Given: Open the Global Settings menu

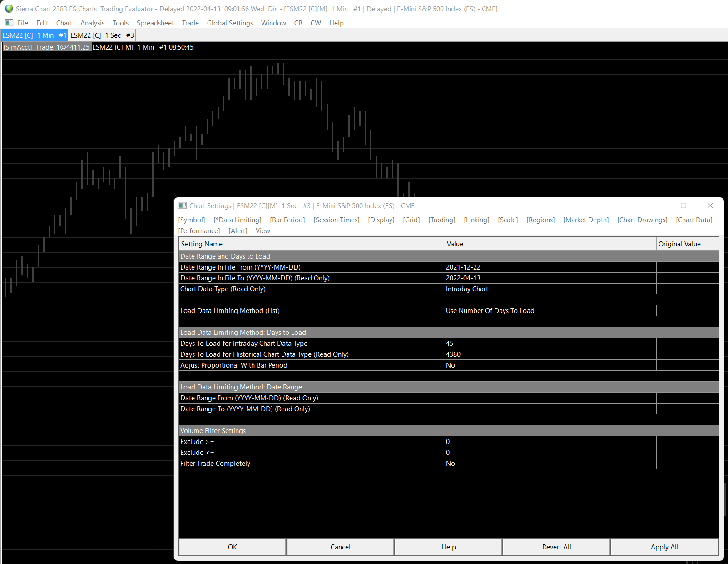Looking at the screenshot, I should pyautogui.click(x=230, y=23).
